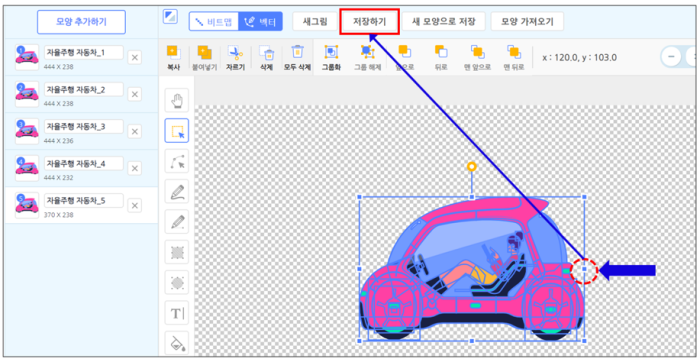The width and height of the screenshot is (700, 362).
Task: Activate the text T tool
Action: (x=177, y=312)
